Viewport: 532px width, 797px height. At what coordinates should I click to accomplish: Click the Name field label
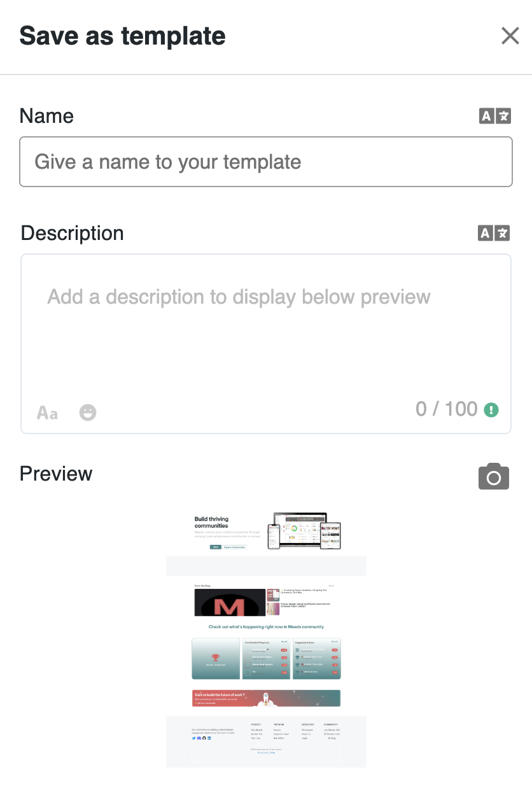pyautogui.click(x=46, y=116)
